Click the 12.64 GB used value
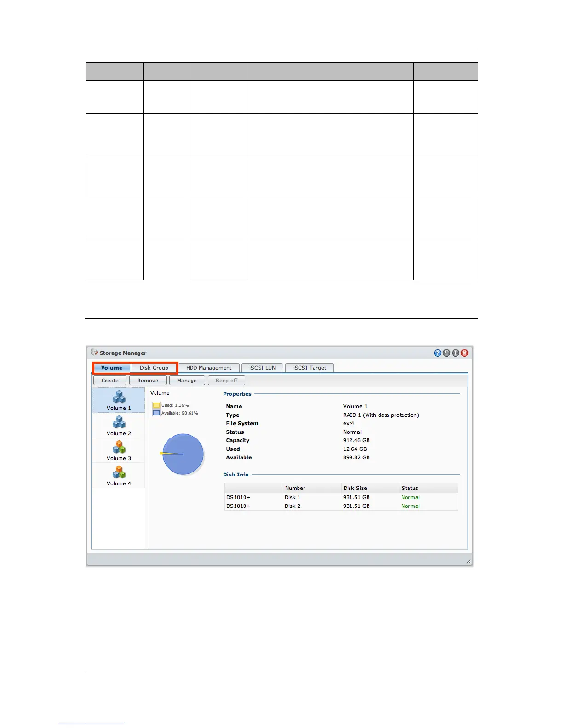This screenshot has height=728, width=563. point(355,449)
